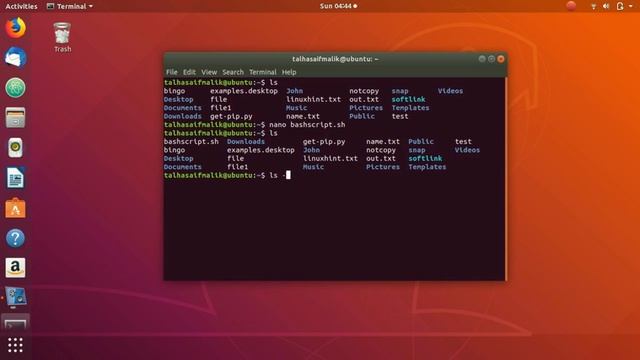Screen dimensions: 640x360
Task: Select the Terminal icon in the dock
Action: (16, 324)
